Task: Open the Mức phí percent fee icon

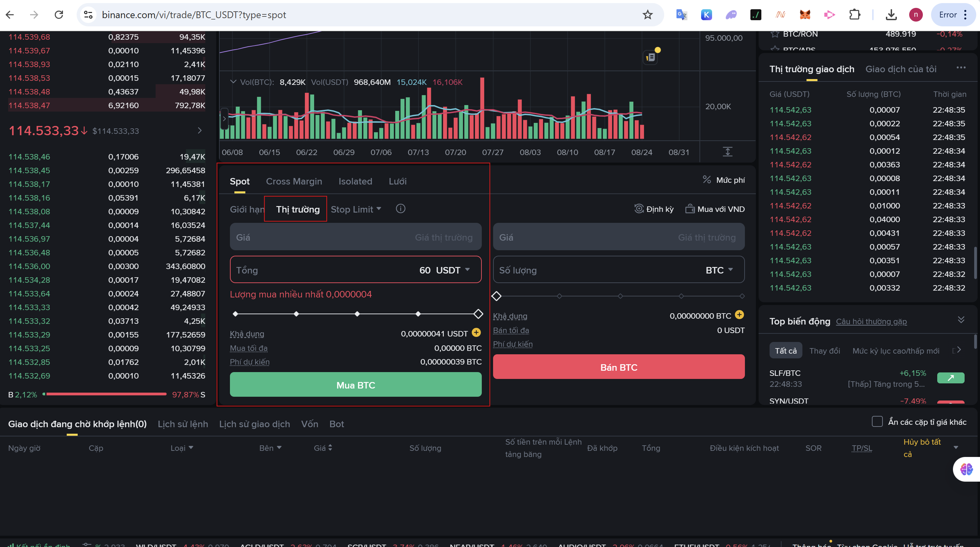Action: coord(707,180)
